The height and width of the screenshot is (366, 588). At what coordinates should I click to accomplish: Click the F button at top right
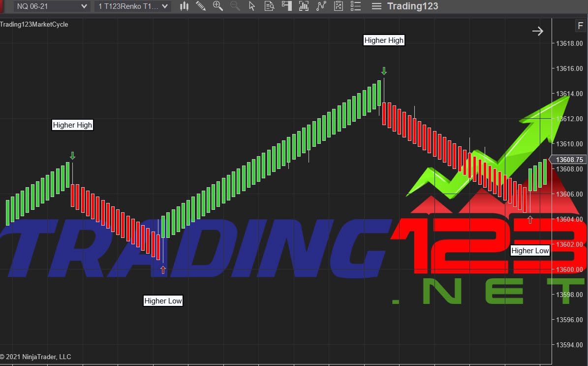click(x=580, y=26)
